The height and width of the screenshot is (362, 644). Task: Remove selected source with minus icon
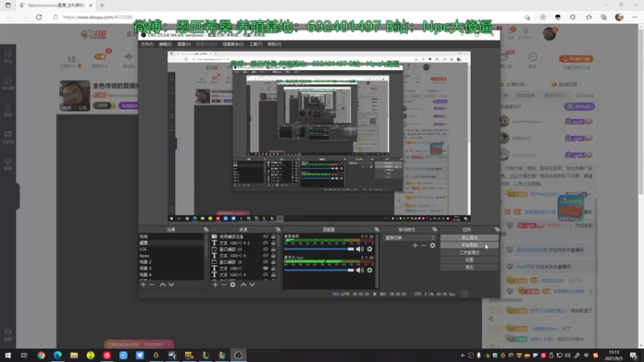point(224,285)
